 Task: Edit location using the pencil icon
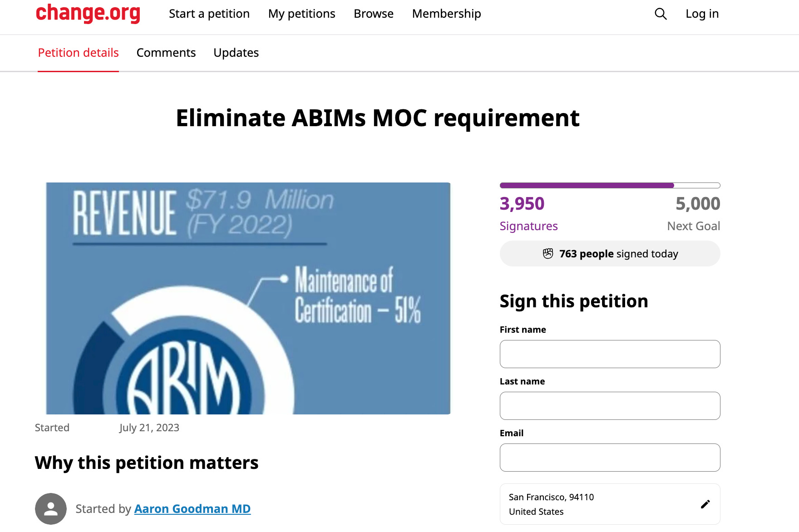705,504
